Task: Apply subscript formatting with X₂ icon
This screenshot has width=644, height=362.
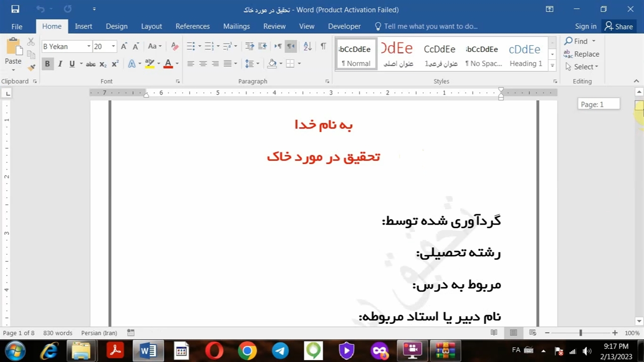Action: pyautogui.click(x=103, y=64)
